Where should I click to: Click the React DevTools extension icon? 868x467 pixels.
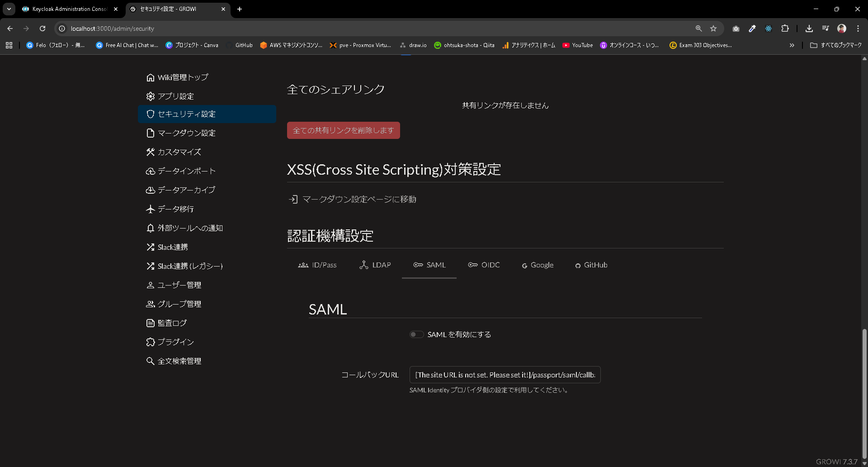(x=769, y=29)
